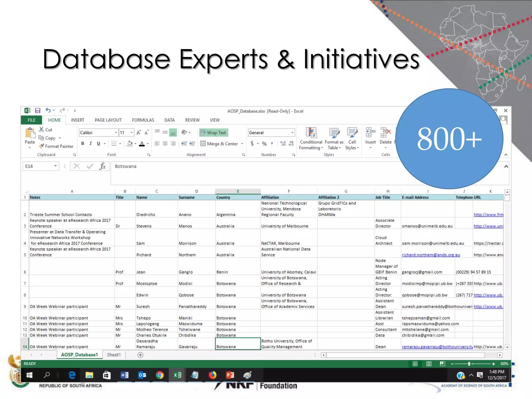Open the Font group dialog launcher
The width and height of the screenshot is (532, 399).
coord(149,155)
